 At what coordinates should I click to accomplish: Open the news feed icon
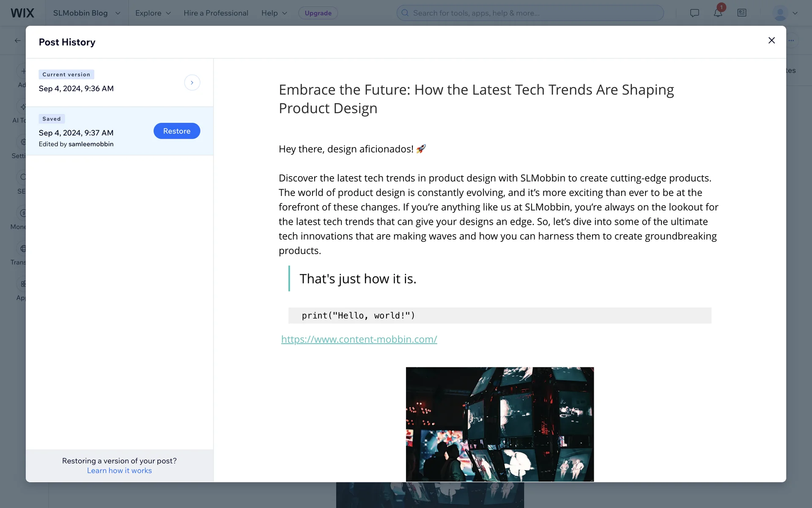(x=742, y=13)
